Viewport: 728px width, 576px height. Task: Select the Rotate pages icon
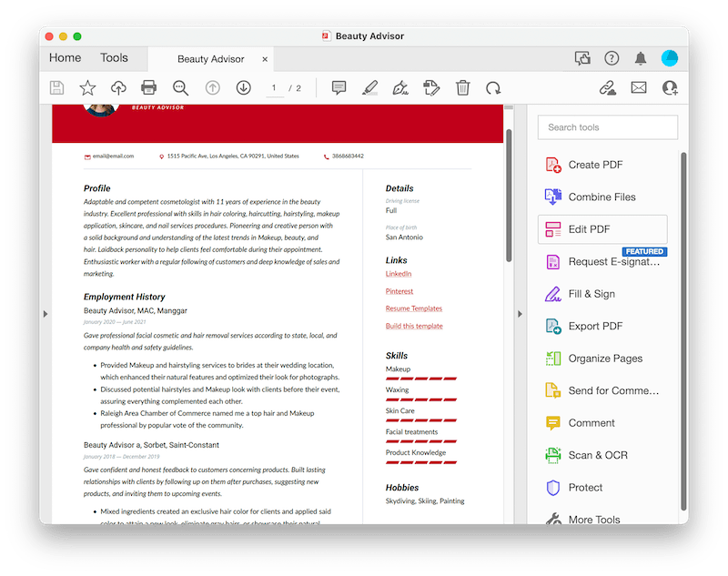[494, 87]
